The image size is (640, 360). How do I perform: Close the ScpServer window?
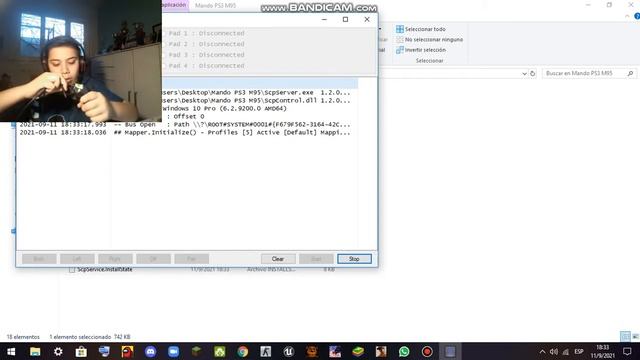pyautogui.click(x=367, y=19)
